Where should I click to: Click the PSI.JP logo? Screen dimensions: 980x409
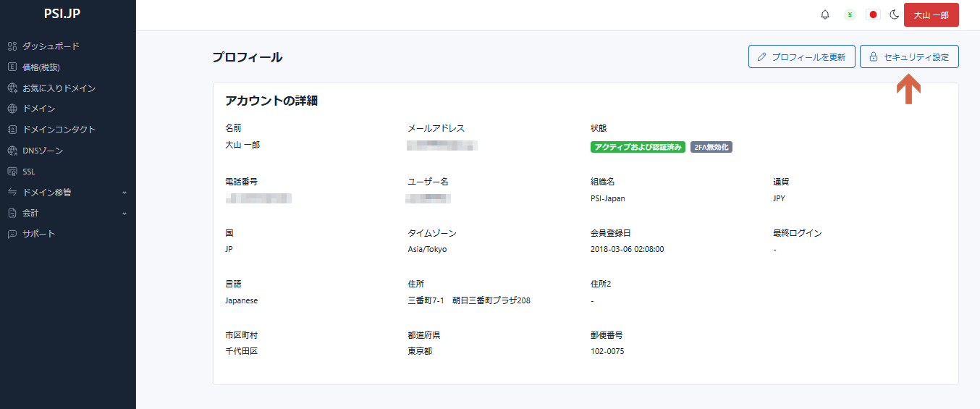click(x=62, y=13)
